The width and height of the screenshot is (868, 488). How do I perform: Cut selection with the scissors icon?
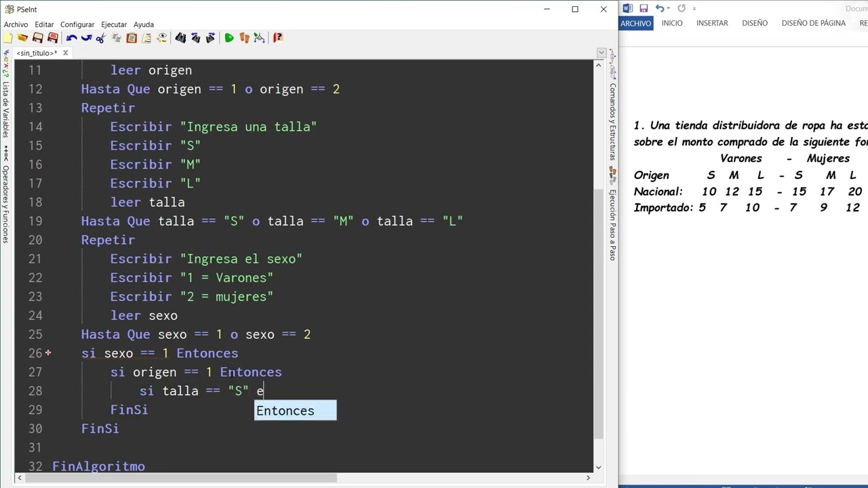click(x=101, y=38)
